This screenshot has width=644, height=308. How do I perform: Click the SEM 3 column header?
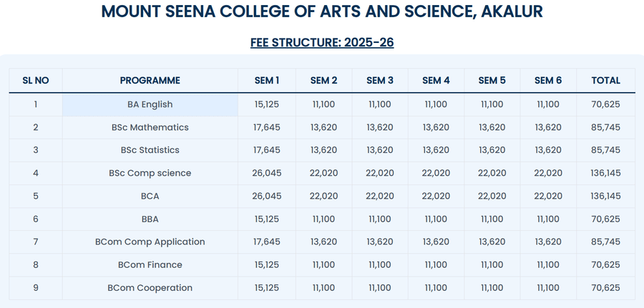380,81
